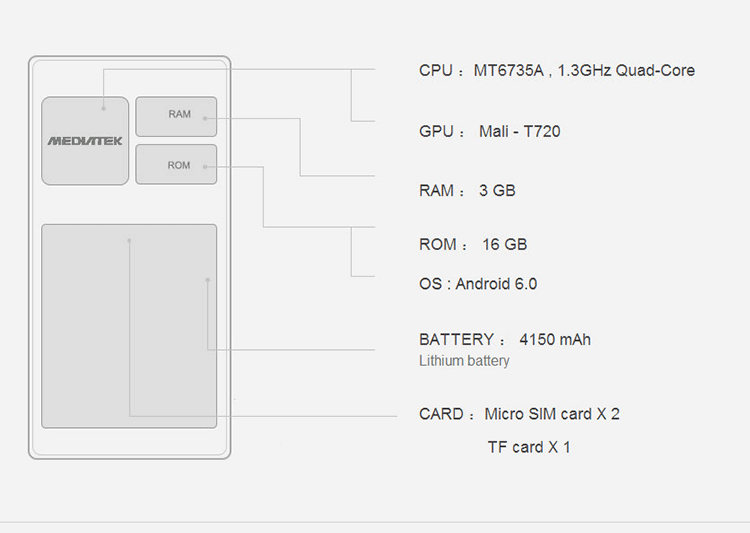Click the large battery block in phone diagram
750x533 pixels.
coord(129,326)
